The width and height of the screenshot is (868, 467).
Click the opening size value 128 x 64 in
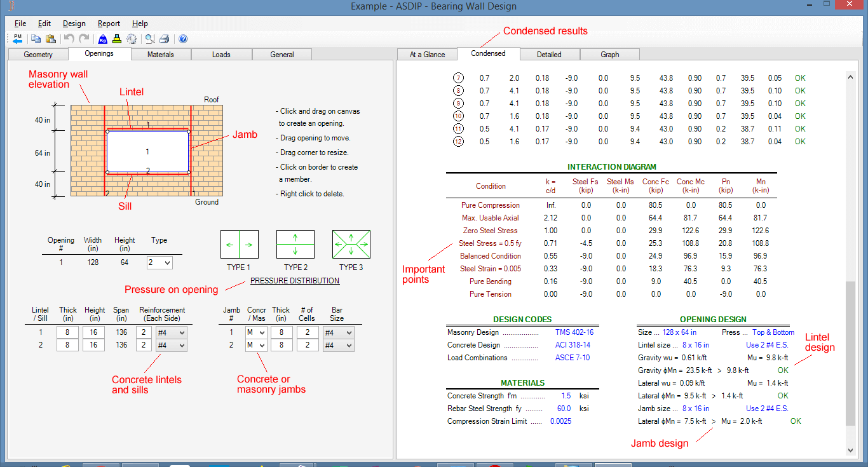[x=680, y=332]
